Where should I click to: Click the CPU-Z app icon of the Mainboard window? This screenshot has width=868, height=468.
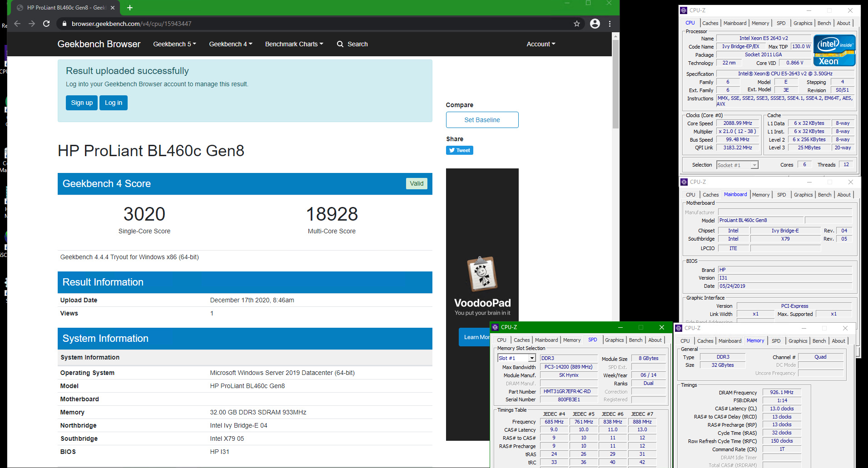pyautogui.click(x=684, y=182)
